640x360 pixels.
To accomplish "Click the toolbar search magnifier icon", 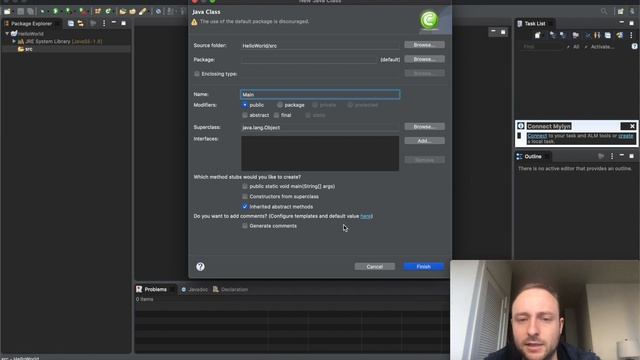I will point(604,11).
